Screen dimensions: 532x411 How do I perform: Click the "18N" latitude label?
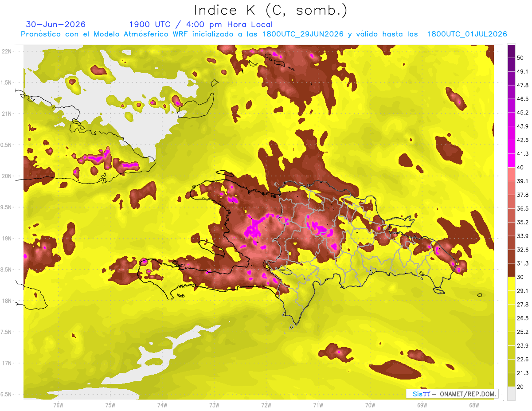(x=7, y=301)
